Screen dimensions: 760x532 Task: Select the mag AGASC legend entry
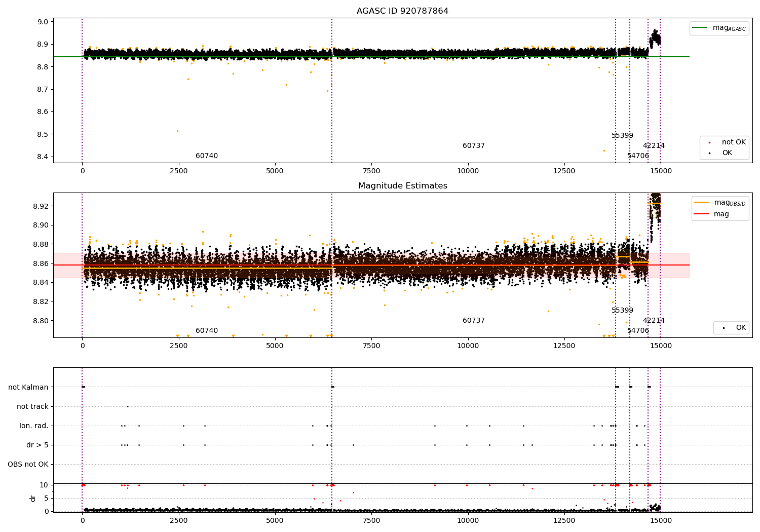coord(719,28)
